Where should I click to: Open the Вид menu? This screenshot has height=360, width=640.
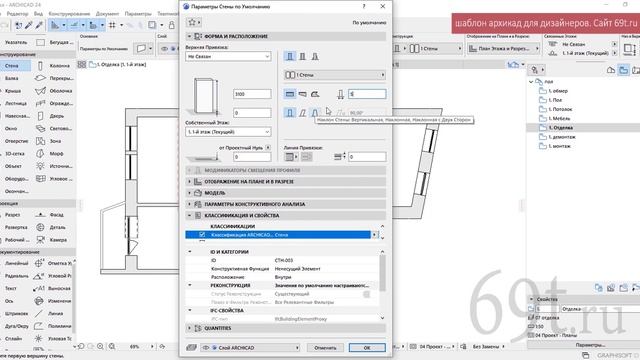(x=38, y=13)
